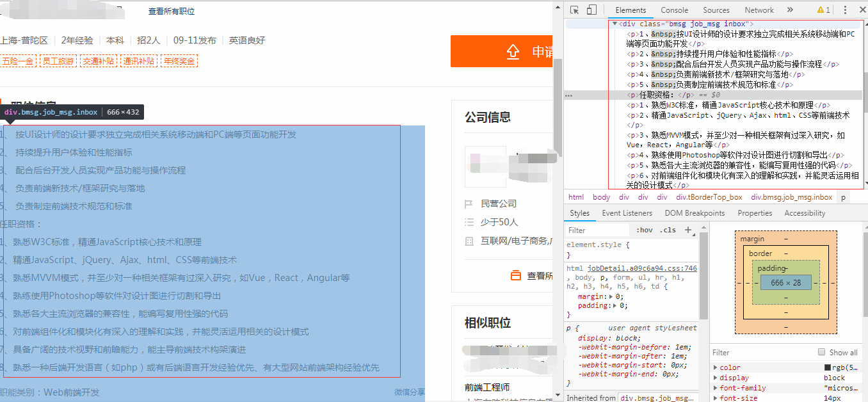Open the ellipsis menu beside the selected p node
This screenshot has width=868, height=402.
568,95
